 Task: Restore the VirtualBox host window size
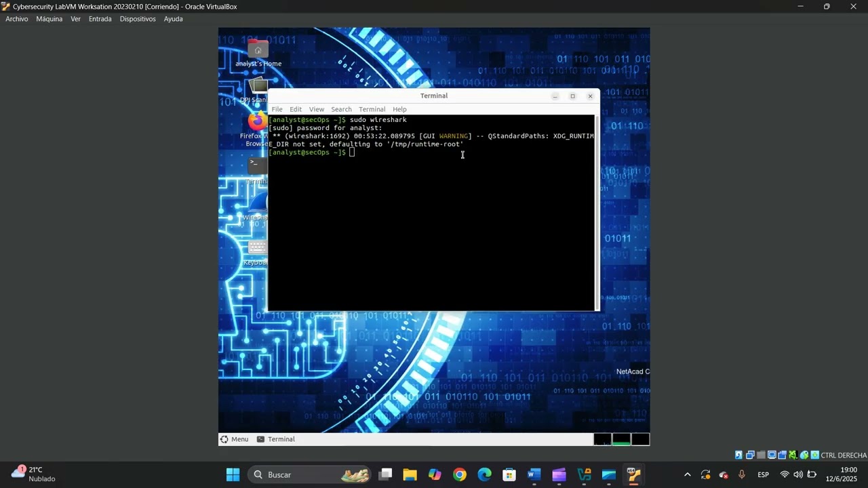pos(827,7)
